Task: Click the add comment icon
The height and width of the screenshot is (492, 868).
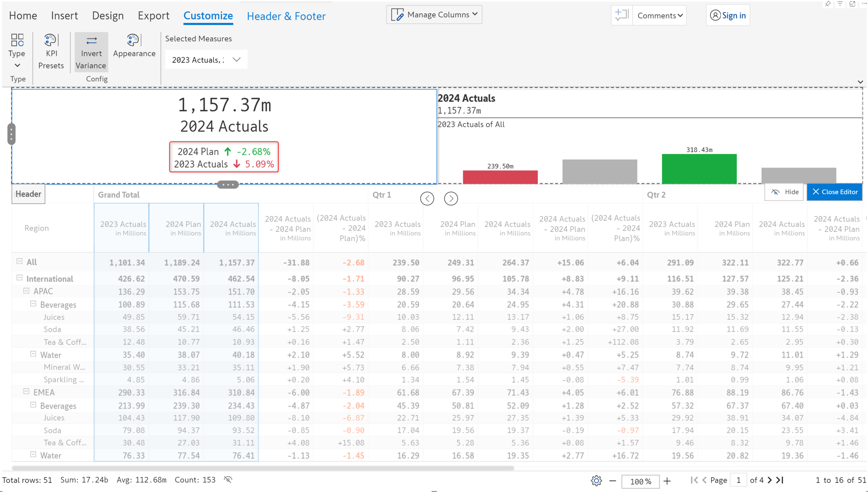Action: (621, 15)
